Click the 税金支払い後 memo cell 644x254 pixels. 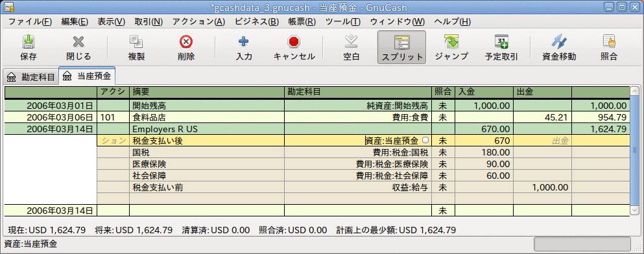coord(207,141)
